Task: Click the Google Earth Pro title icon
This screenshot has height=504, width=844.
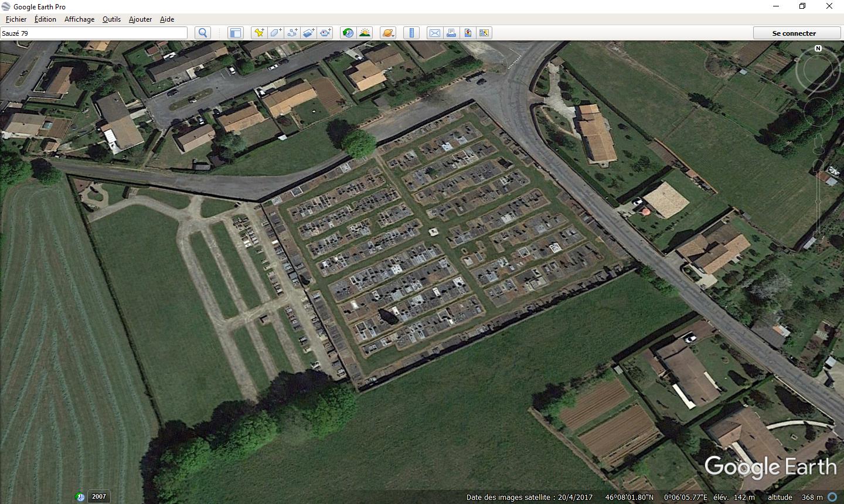Action: click(x=6, y=6)
